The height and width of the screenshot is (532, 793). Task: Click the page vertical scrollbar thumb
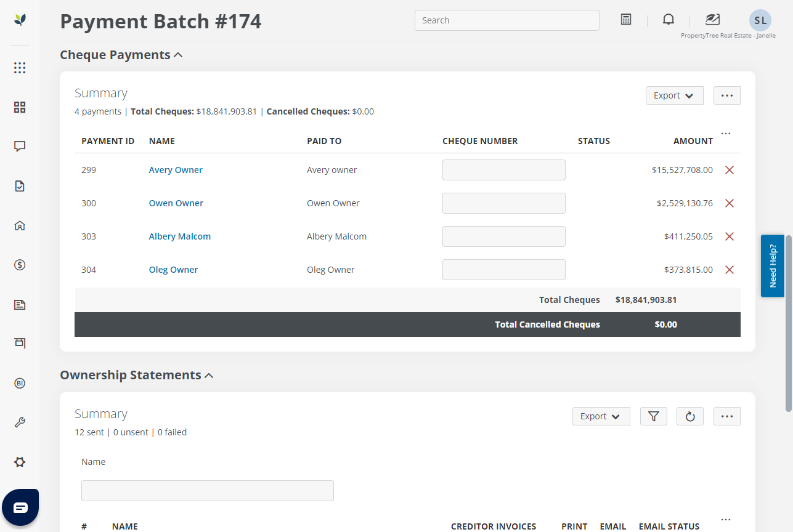[x=788, y=323]
